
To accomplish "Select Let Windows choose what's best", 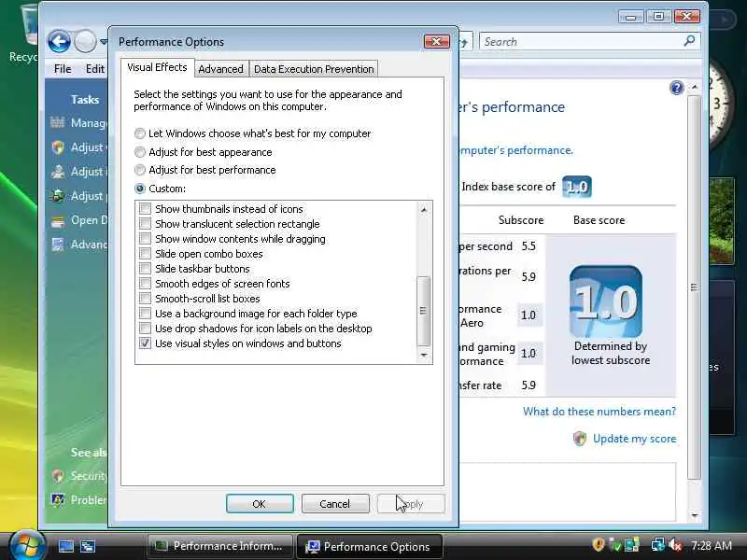I will (139, 133).
